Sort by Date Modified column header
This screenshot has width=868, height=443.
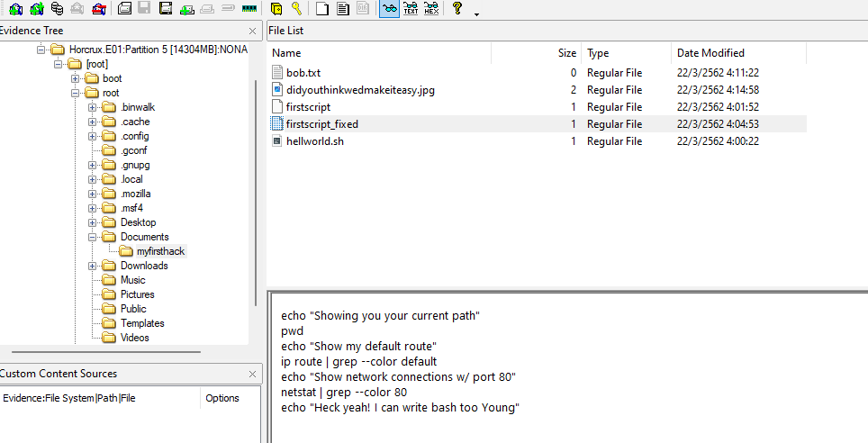click(x=738, y=53)
